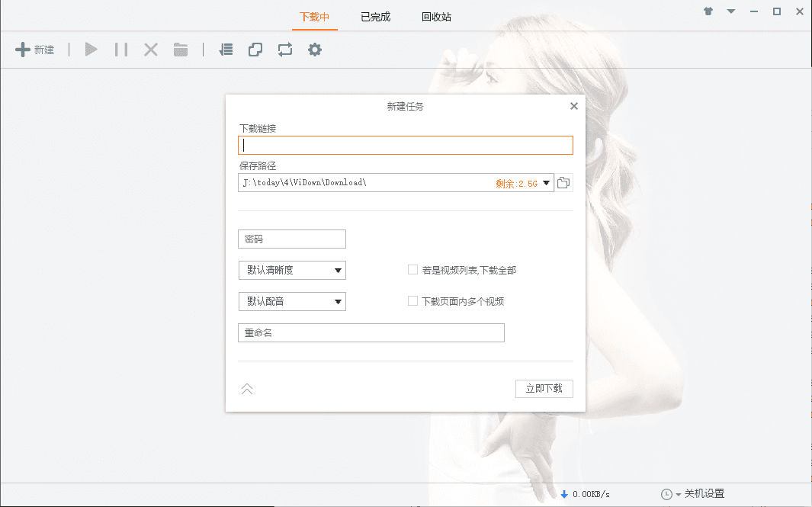Open the 默认配音 audio dropdown

point(291,301)
